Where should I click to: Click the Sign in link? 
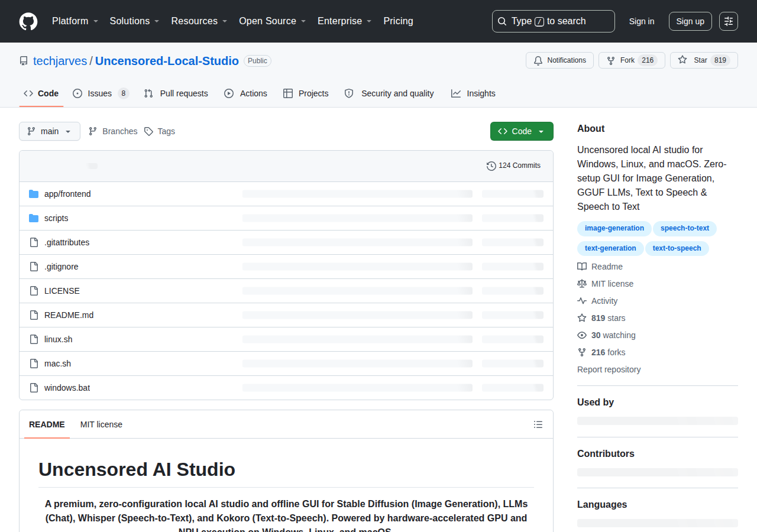(642, 21)
